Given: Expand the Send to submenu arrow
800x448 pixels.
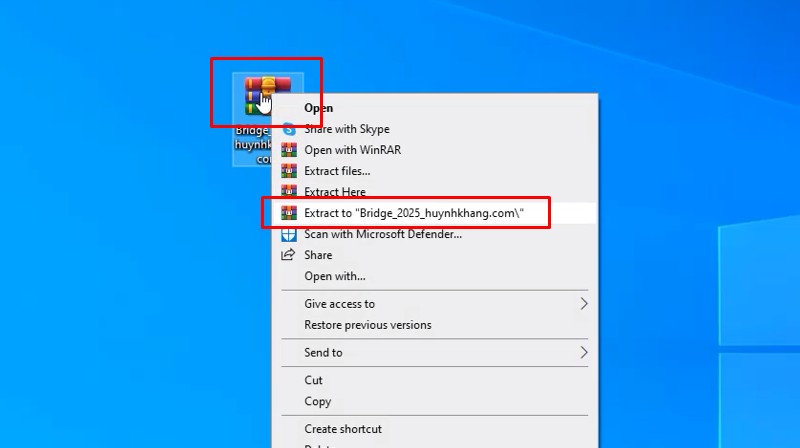Looking at the screenshot, I should pyautogui.click(x=584, y=353).
